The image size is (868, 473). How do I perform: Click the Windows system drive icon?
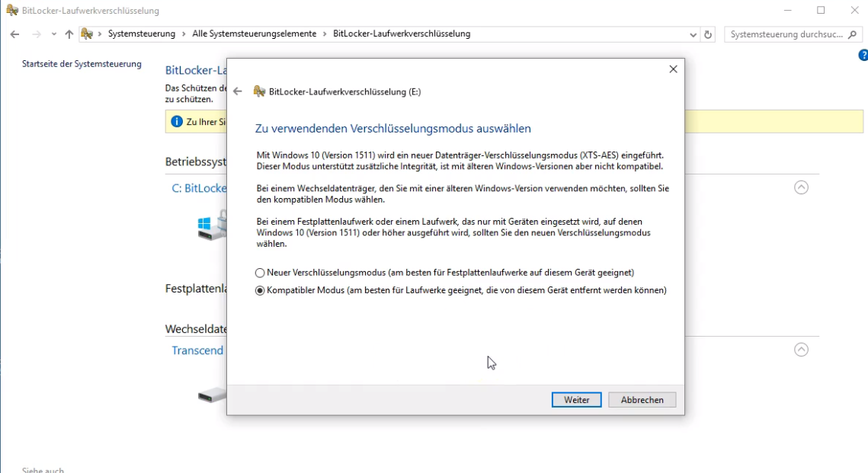[212, 225]
